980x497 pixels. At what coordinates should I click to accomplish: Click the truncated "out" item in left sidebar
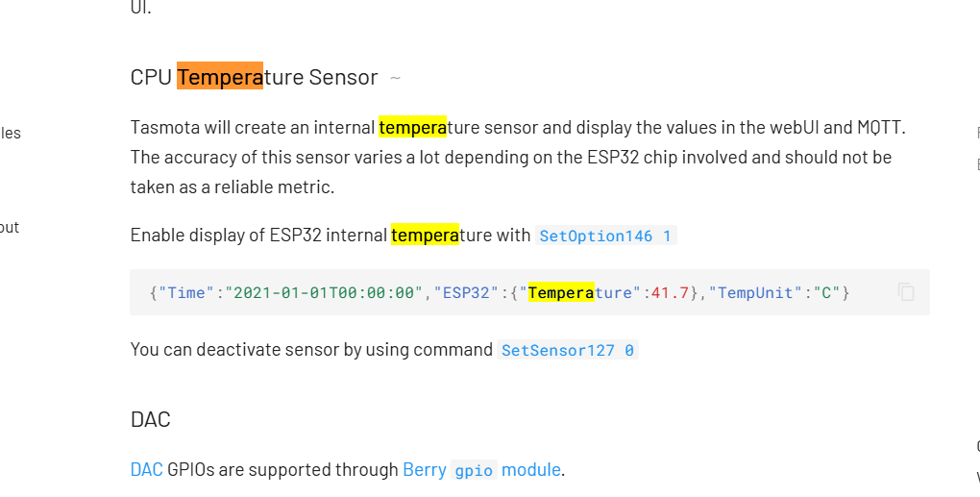point(10,228)
